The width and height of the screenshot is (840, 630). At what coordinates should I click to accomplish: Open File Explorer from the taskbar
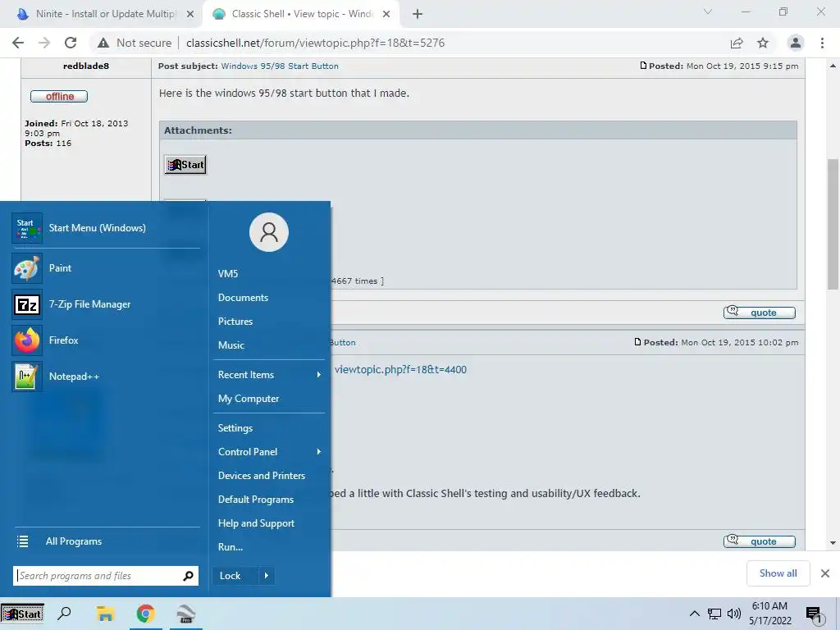pos(105,614)
